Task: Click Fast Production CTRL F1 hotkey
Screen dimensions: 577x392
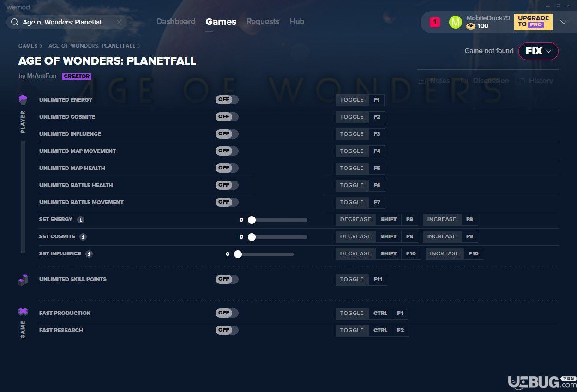Action: [388, 314]
